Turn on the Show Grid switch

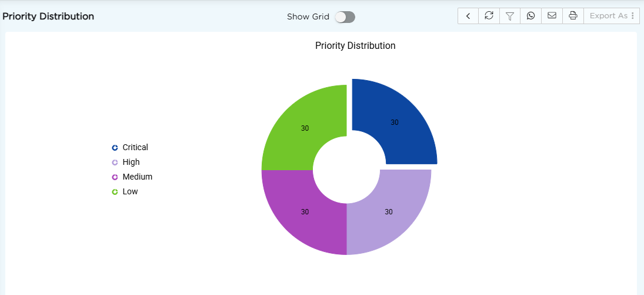pyautogui.click(x=345, y=17)
